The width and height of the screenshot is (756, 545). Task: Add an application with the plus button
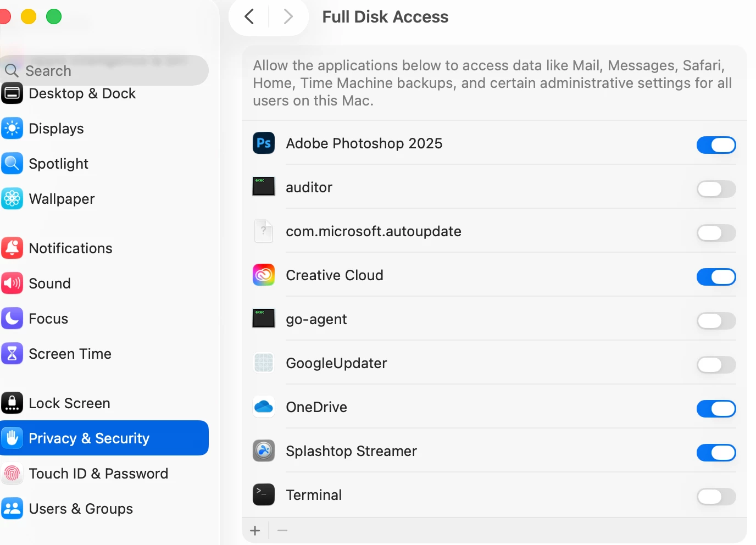(x=255, y=531)
